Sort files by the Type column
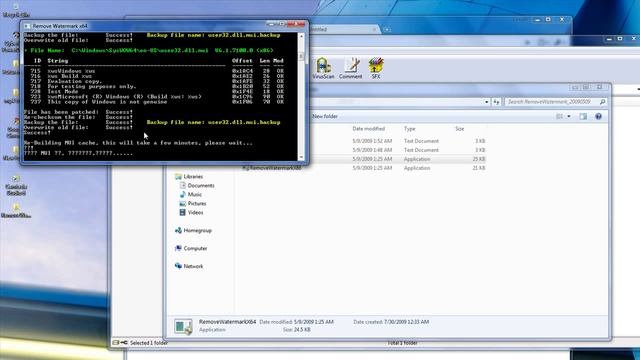The height and width of the screenshot is (360, 640). point(409,129)
